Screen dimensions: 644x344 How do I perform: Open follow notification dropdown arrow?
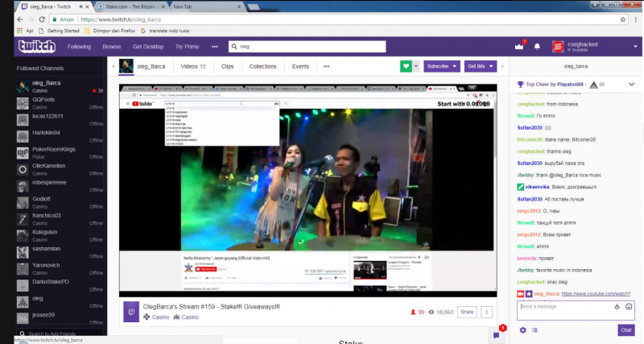415,66
